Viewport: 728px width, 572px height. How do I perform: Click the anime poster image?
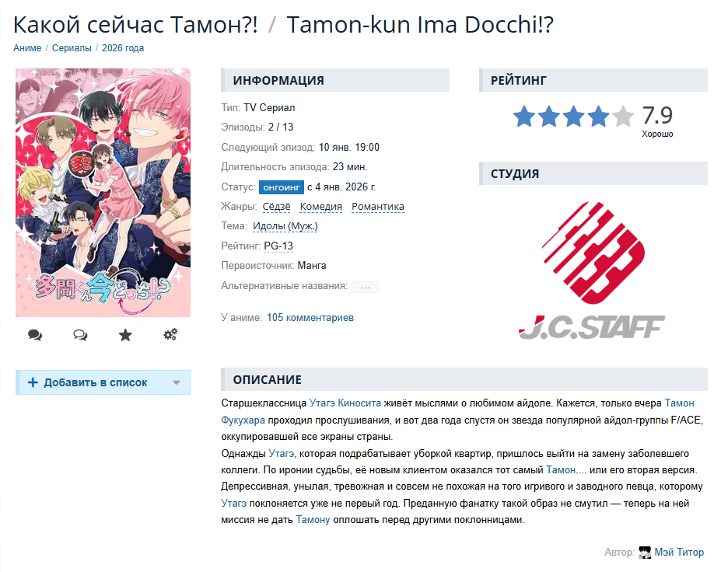point(103,193)
